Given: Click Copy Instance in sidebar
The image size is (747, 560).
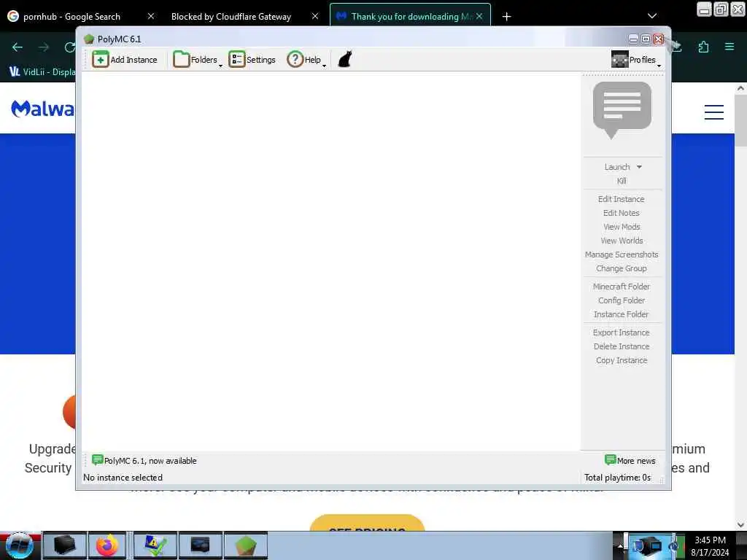Looking at the screenshot, I should click(x=622, y=360).
